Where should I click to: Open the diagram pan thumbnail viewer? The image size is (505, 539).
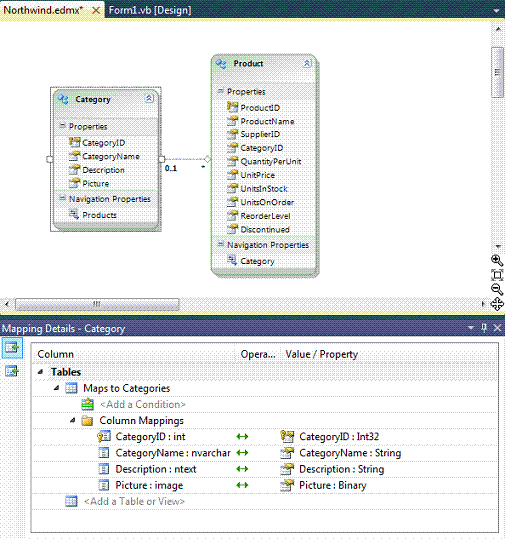[497, 304]
